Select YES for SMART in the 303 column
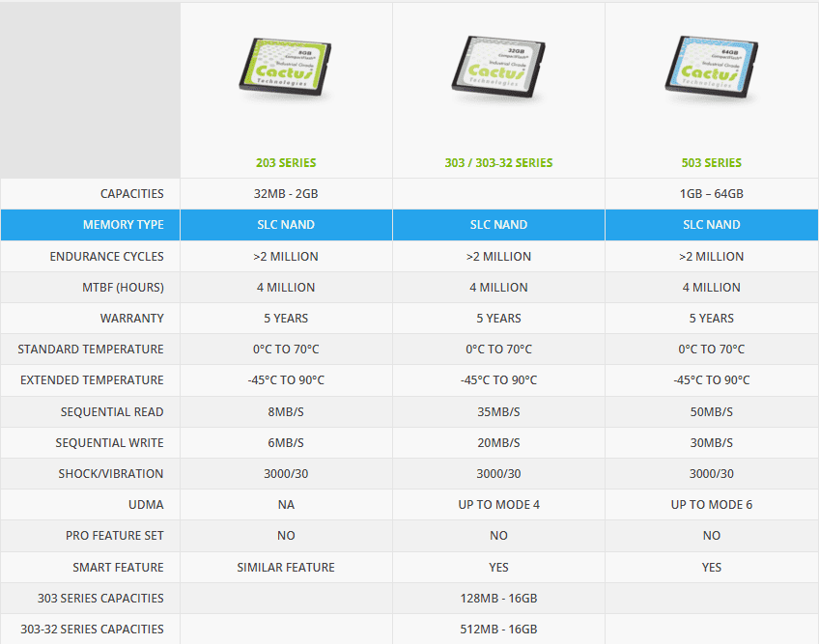The image size is (819, 644). pyautogui.click(x=498, y=567)
